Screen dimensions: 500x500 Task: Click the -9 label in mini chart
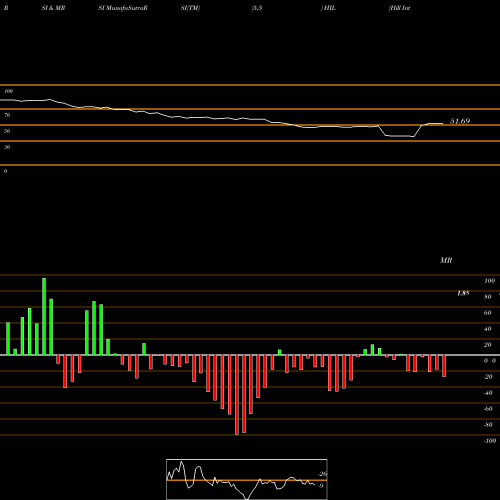321,486
